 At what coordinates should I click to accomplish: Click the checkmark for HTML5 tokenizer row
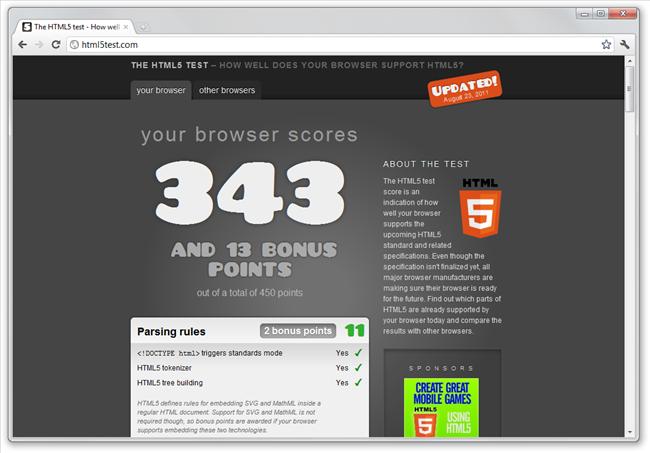[358, 368]
